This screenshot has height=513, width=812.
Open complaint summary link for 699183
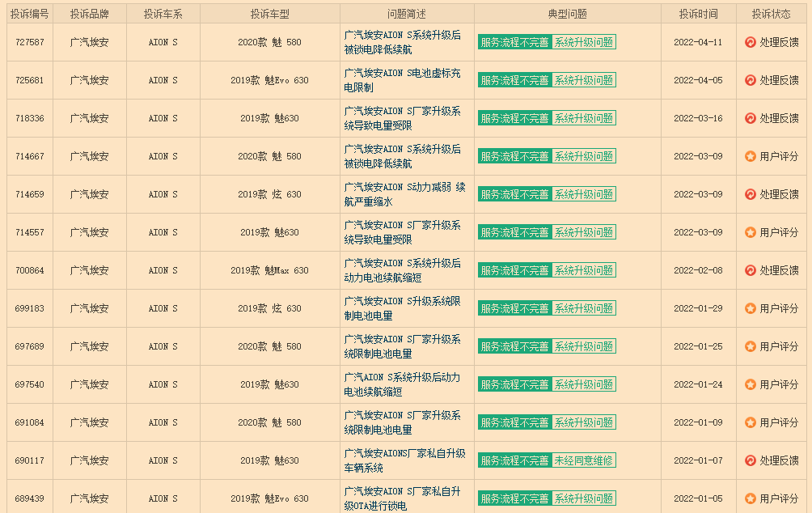point(403,308)
